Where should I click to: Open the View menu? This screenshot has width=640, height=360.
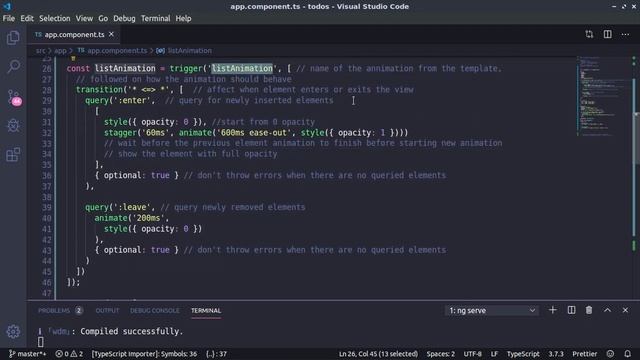84,18
